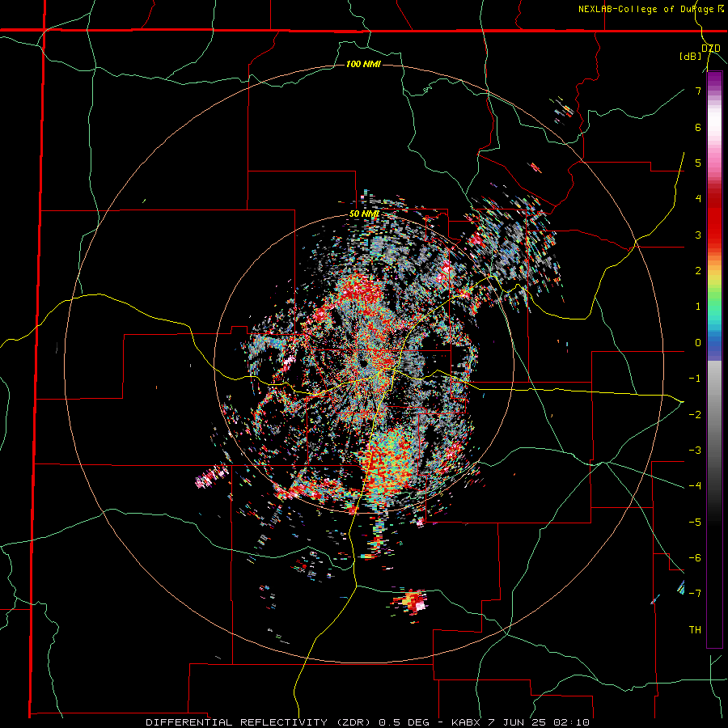Click the 4 dB value on the color scale
Viewport: 728px width, 728px height.
(698, 199)
